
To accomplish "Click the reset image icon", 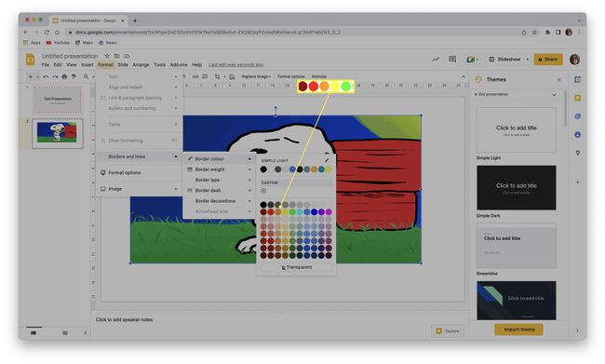I will click(232, 76).
